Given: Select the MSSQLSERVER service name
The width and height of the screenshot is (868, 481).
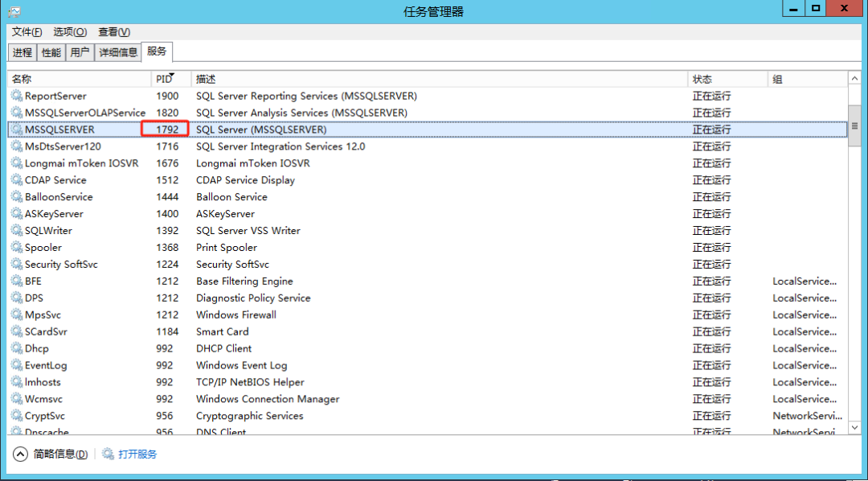Looking at the screenshot, I should (59, 129).
